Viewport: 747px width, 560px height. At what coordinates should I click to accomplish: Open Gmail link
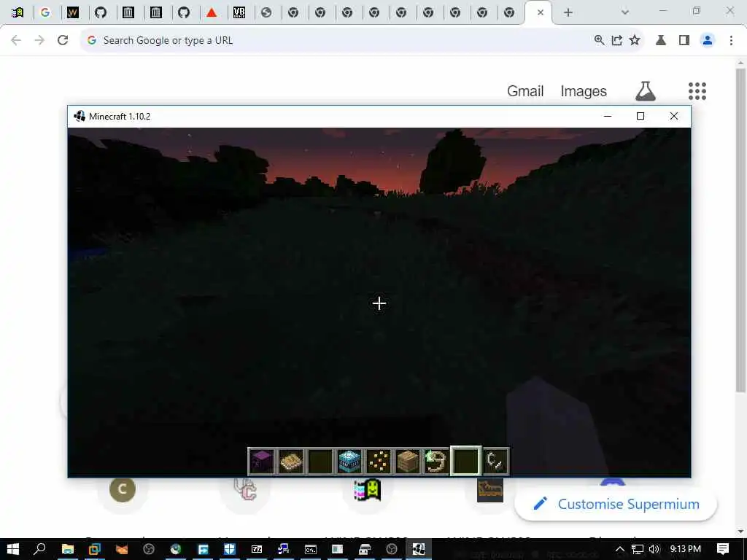coord(525,91)
